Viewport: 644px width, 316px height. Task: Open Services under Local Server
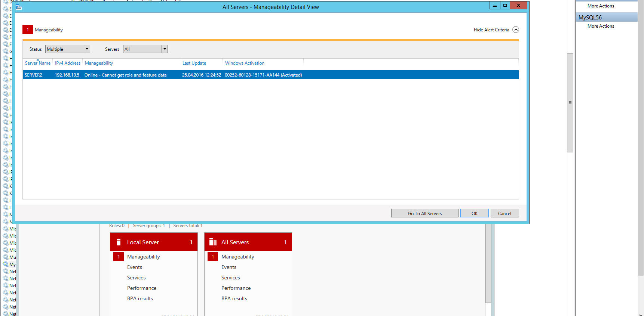[x=137, y=278]
